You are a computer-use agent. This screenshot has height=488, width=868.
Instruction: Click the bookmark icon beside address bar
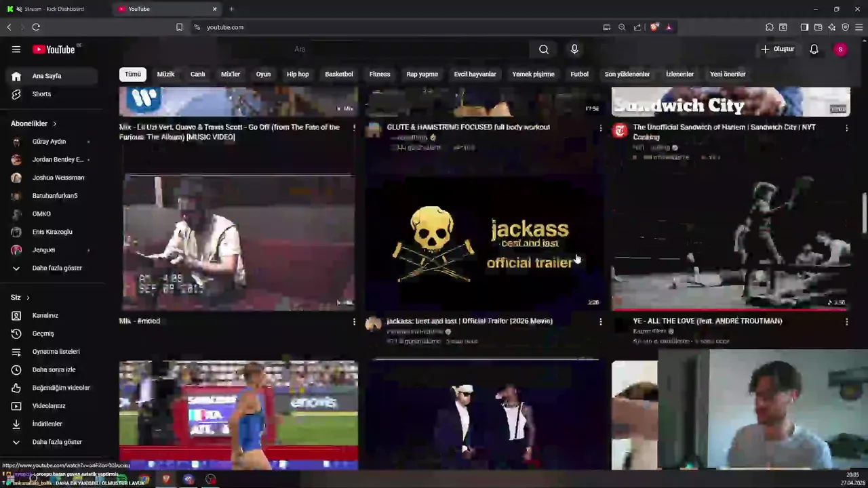click(179, 27)
